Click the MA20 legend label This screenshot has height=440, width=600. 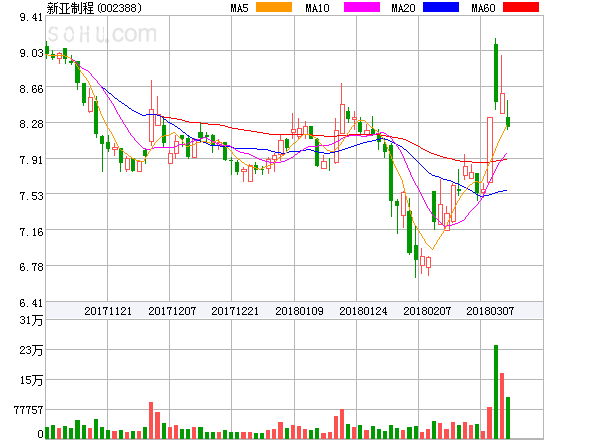(x=403, y=8)
